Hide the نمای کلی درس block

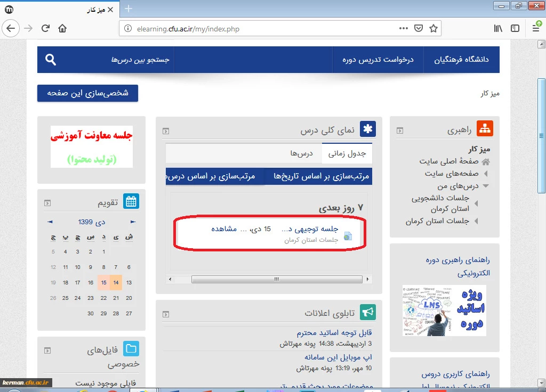click(x=166, y=130)
